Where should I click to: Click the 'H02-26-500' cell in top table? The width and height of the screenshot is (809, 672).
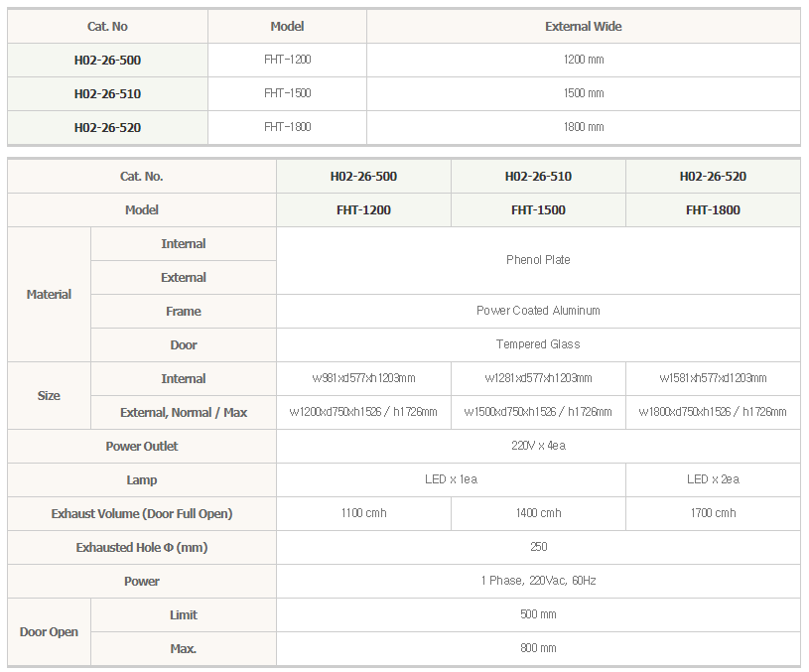107,61
